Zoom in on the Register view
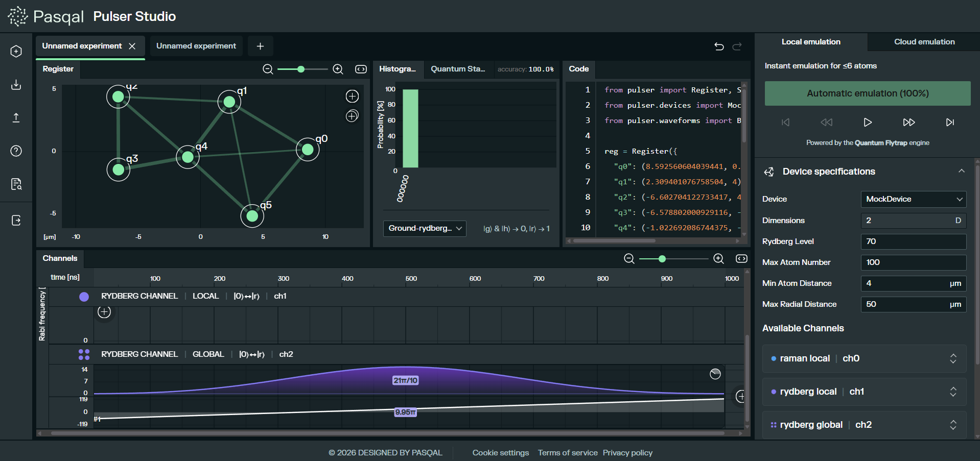980x461 pixels. [338, 69]
